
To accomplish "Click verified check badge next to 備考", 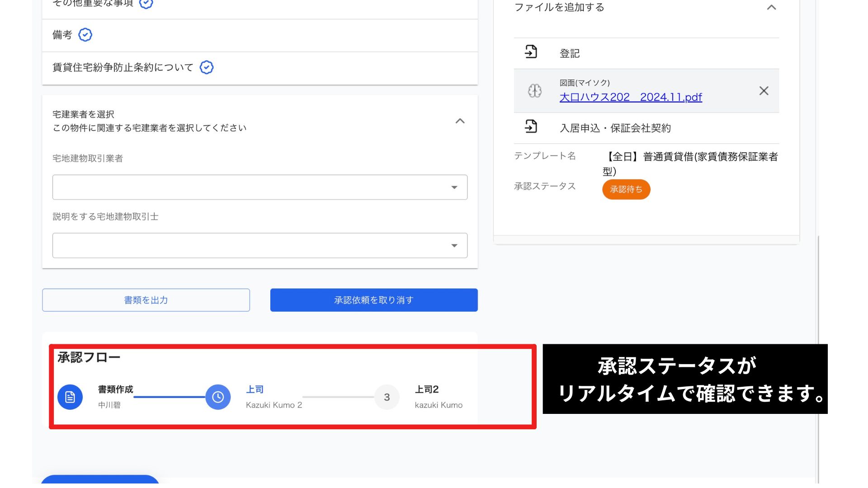I will tap(85, 35).
